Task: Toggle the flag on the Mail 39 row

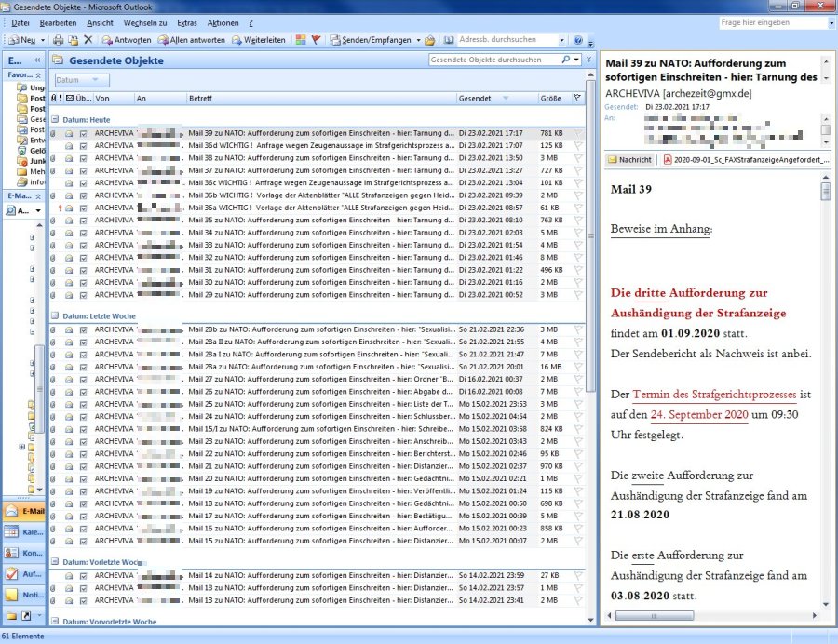Action: pyautogui.click(x=578, y=133)
